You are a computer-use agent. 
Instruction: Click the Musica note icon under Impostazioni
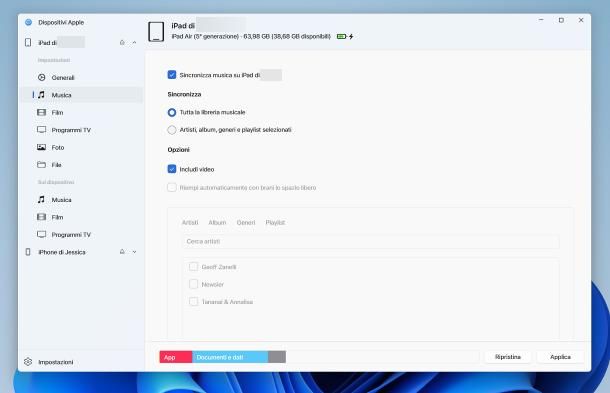pos(41,95)
